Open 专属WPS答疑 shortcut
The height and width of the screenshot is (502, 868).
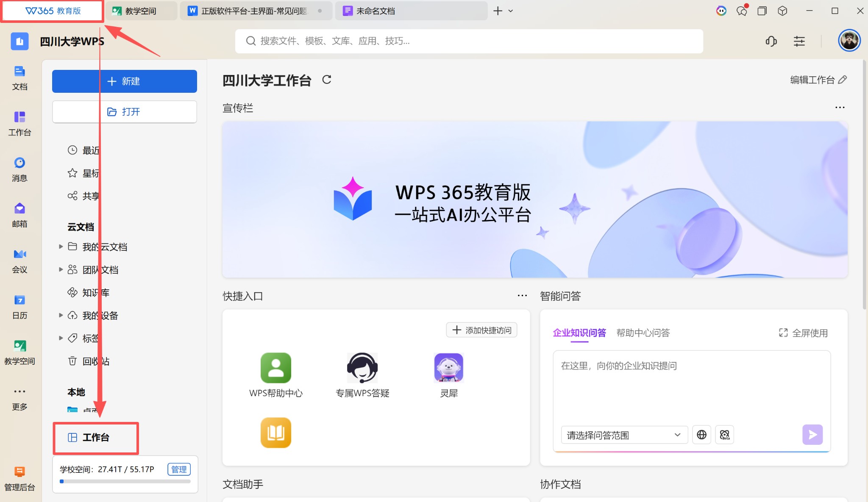(x=362, y=375)
